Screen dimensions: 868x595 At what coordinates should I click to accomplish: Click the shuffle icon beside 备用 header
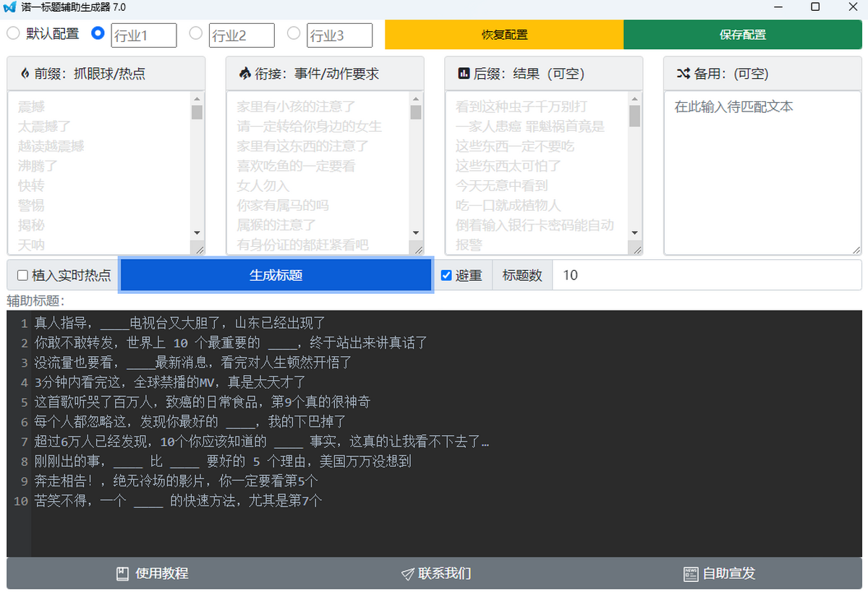[x=684, y=73]
